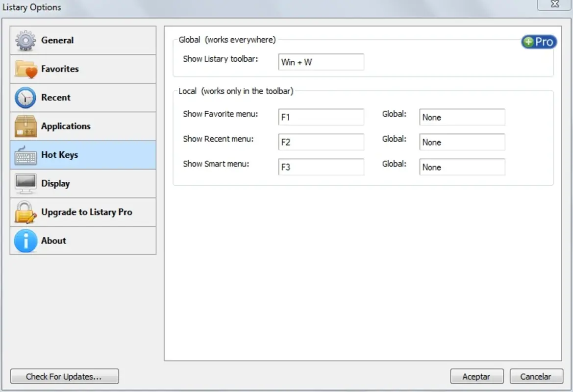This screenshot has height=392, width=573.
Task: Select the F1 Favorite menu hotkey field
Action: click(321, 117)
